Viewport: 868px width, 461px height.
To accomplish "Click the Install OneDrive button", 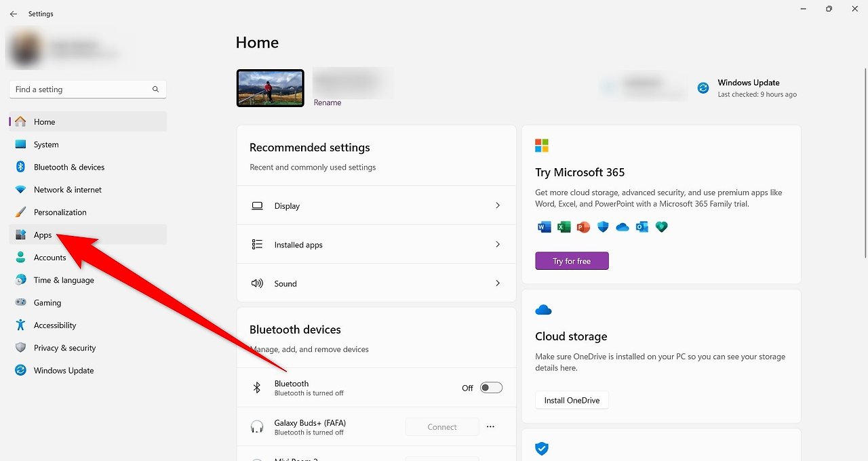I will click(x=572, y=400).
